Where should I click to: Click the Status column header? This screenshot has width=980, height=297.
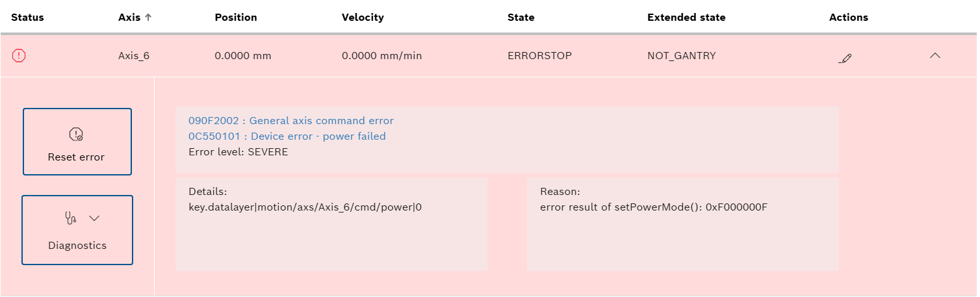click(x=27, y=18)
